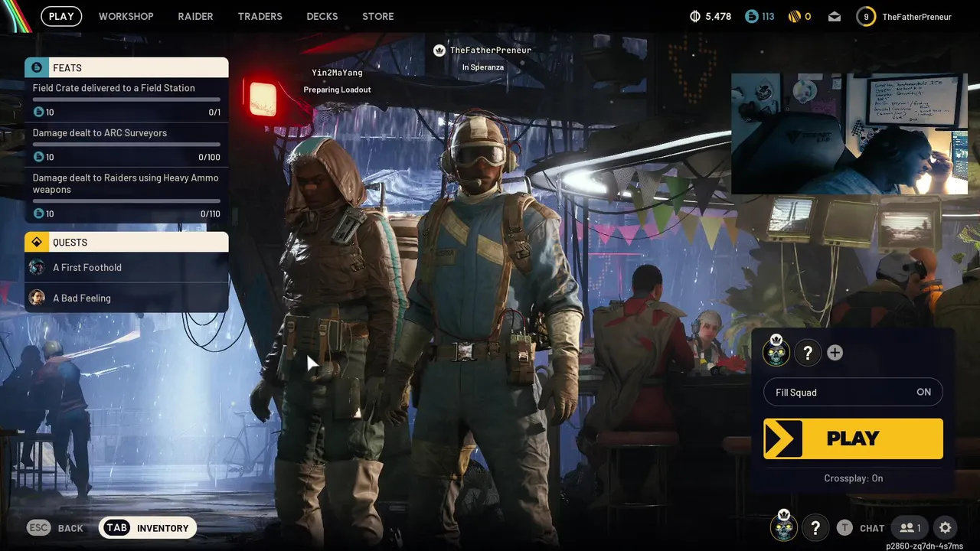Image resolution: width=980 pixels, height=551 pixels.
Task: Switch to the WORKSHOP tab
Action: click(126, 16)
